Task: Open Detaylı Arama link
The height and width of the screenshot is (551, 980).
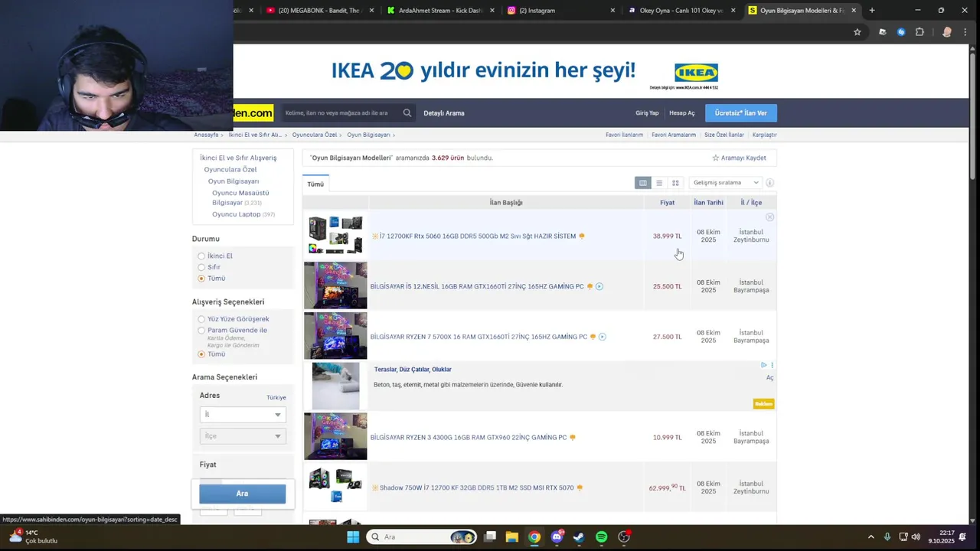Action: pos(444,113)
